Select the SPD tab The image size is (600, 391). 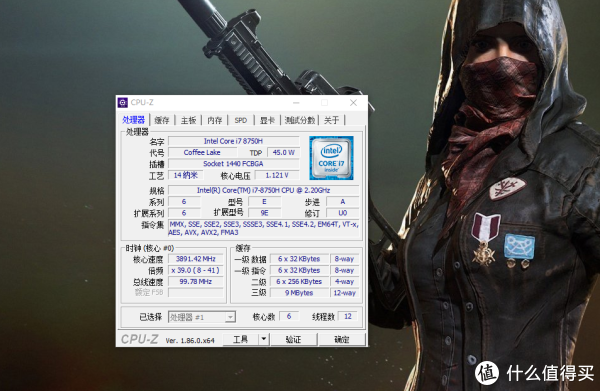click(x=241, y=120)
